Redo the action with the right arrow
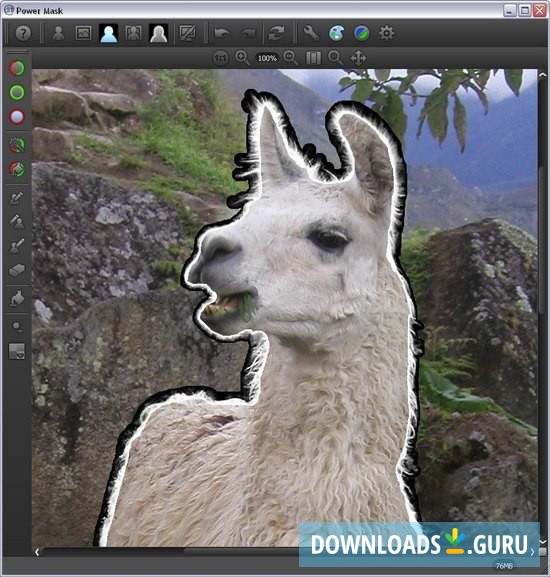 (x=249, y=33)
